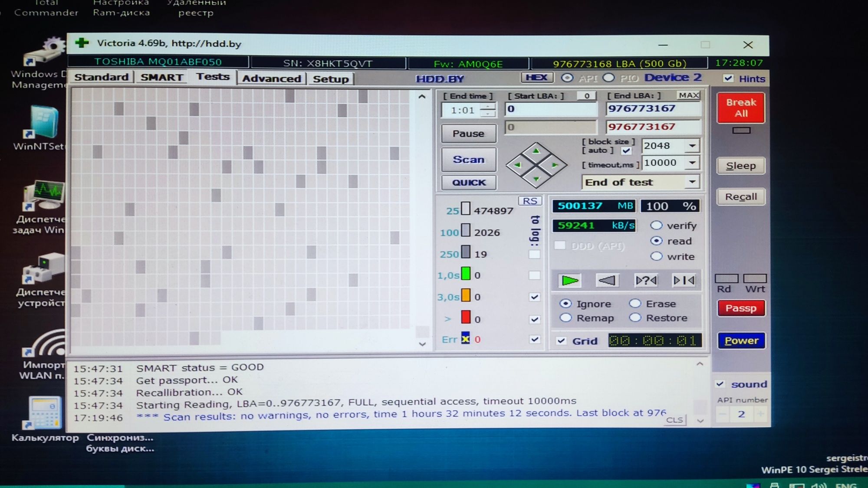Click the orange 3,0s block color swatch

tap(465, 295)
